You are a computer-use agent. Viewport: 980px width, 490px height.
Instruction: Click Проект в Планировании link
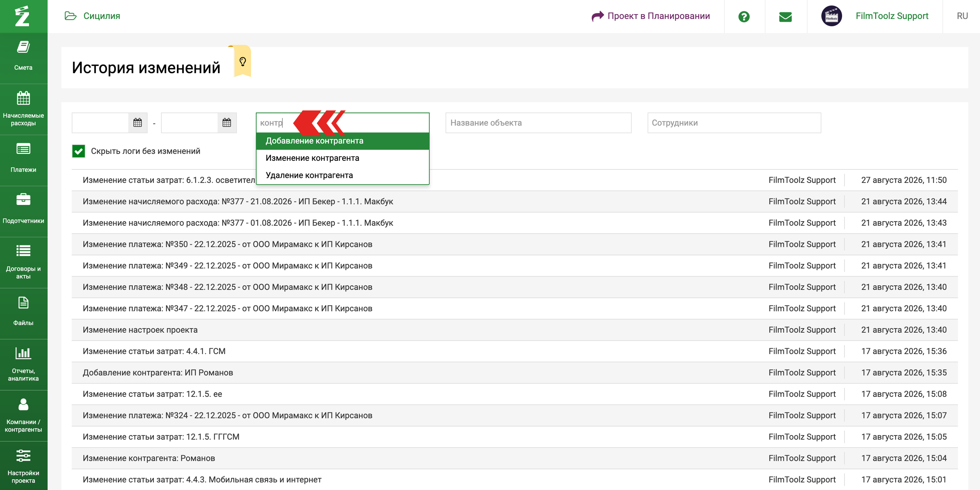[651, 16]
